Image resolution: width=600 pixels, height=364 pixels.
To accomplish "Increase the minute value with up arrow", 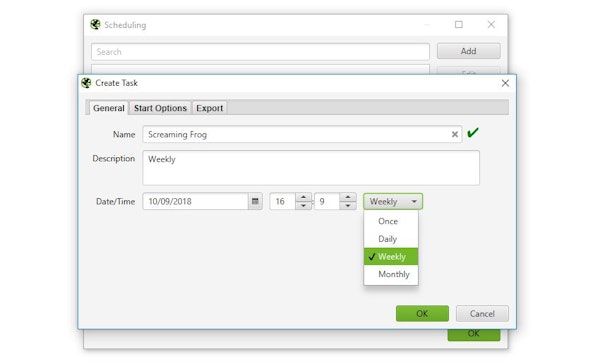I will (348, 197).
